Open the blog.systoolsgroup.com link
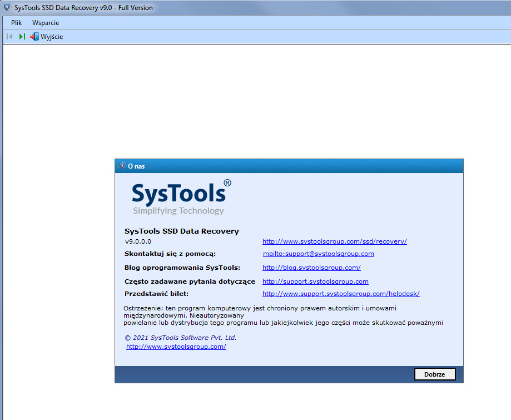Image resolution: width=511 pixels, height=420 pixels. pyautogui.click(x=311, y=268)
